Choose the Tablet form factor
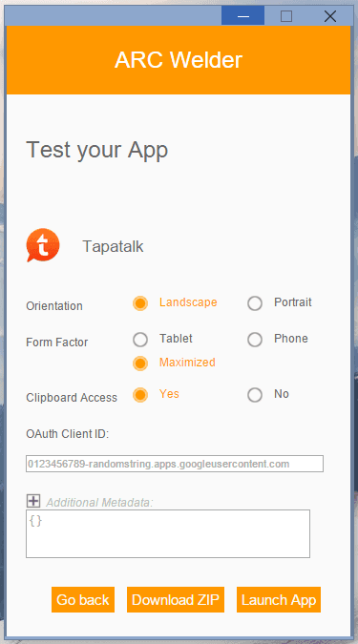This screenshot has height=644, width=358. [140, 340]
